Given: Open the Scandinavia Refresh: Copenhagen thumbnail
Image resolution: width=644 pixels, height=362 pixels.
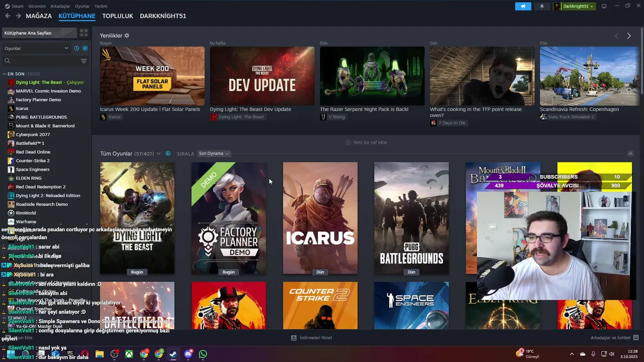Looking at the screenshot, I should tap(589, 76).
